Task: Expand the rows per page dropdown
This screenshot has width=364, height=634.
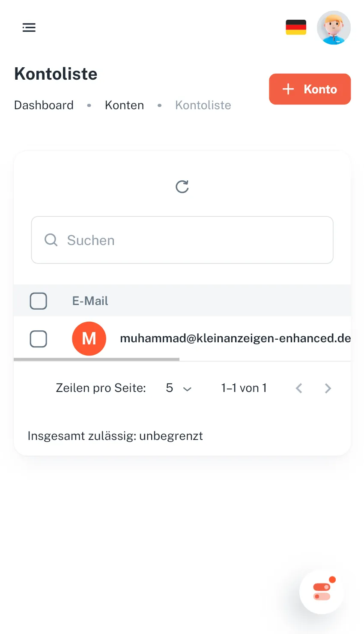Action: point(179,388)
